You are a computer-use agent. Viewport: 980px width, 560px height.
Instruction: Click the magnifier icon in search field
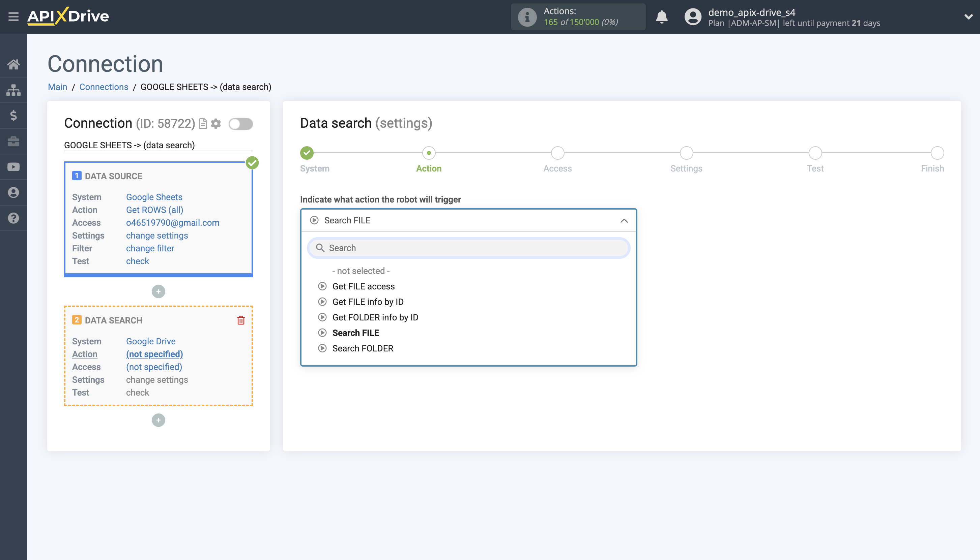click(320, 248)
